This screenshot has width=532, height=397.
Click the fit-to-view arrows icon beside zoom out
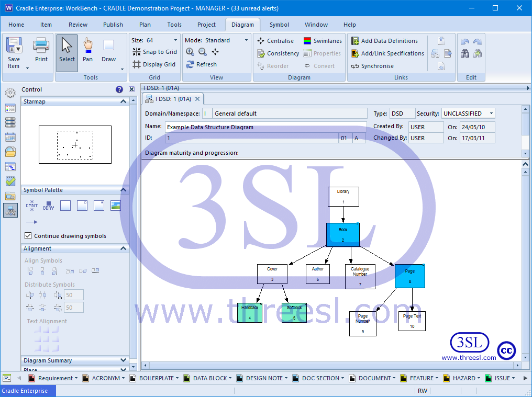point(215,52)
